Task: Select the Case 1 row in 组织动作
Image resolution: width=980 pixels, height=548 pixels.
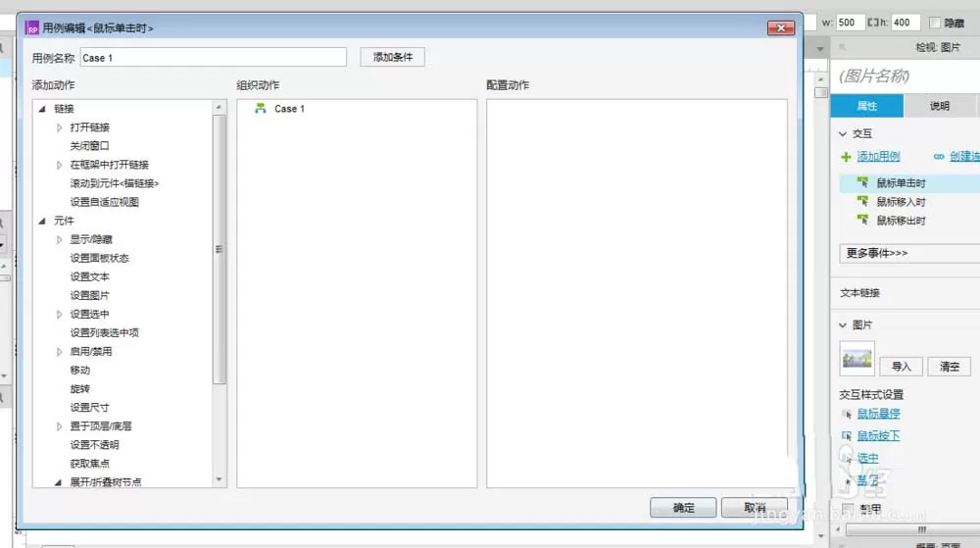Action: point(357,109)
